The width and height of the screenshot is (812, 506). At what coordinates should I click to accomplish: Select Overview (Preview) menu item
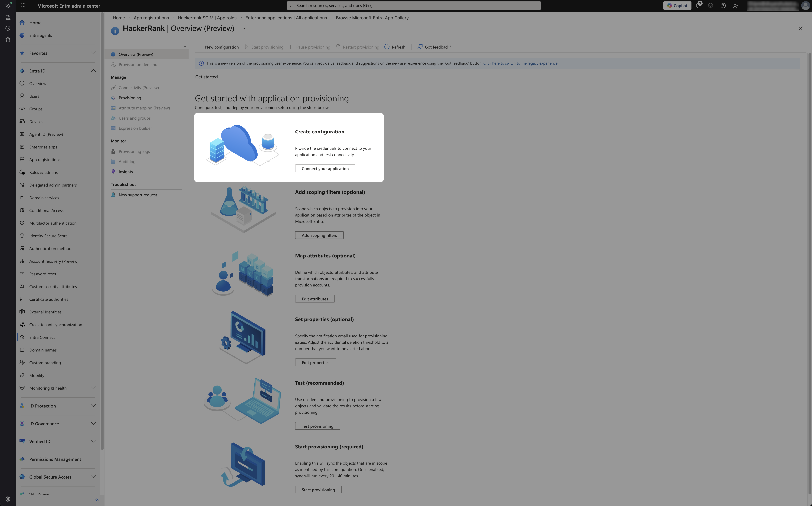[x=147, y=54]
